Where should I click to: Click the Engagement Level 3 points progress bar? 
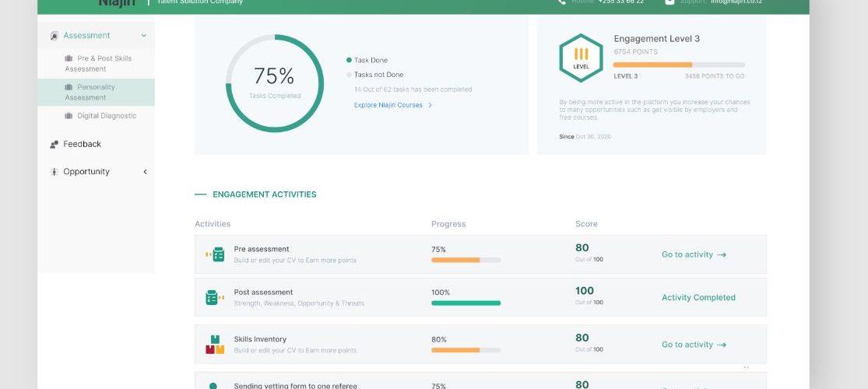(x=680, y=65)
